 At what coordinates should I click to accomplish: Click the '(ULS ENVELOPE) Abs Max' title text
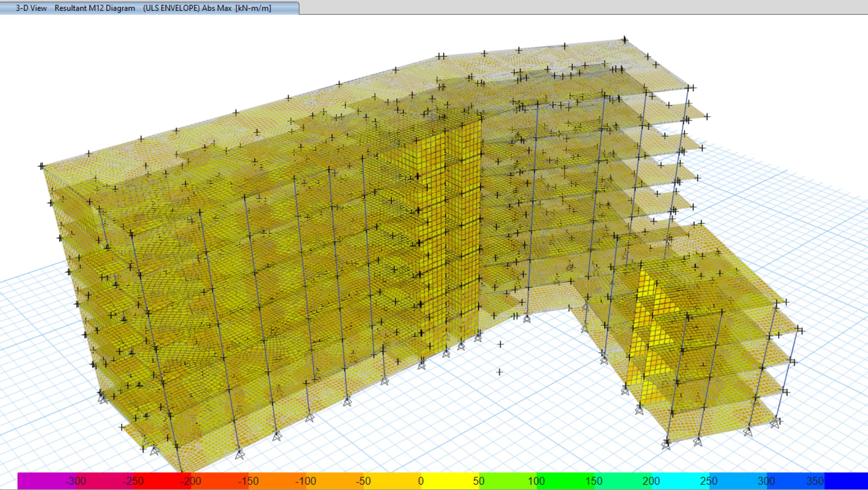tap(187, 8)
